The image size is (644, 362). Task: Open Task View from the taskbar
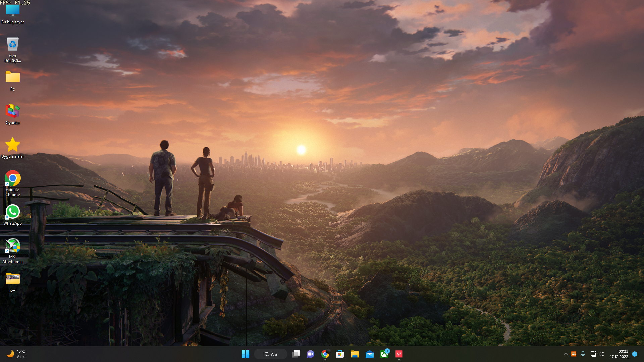[296, 354]
